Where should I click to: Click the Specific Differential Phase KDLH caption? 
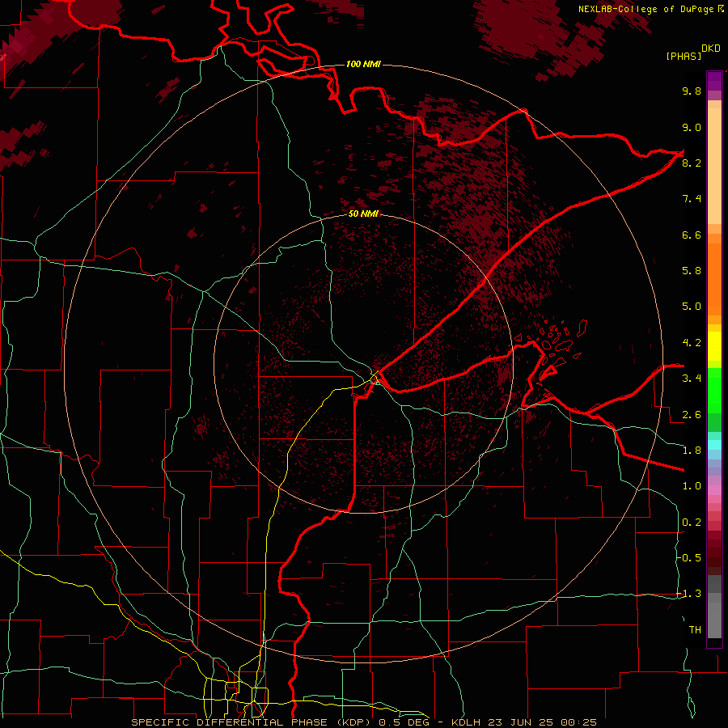(363, 722)
